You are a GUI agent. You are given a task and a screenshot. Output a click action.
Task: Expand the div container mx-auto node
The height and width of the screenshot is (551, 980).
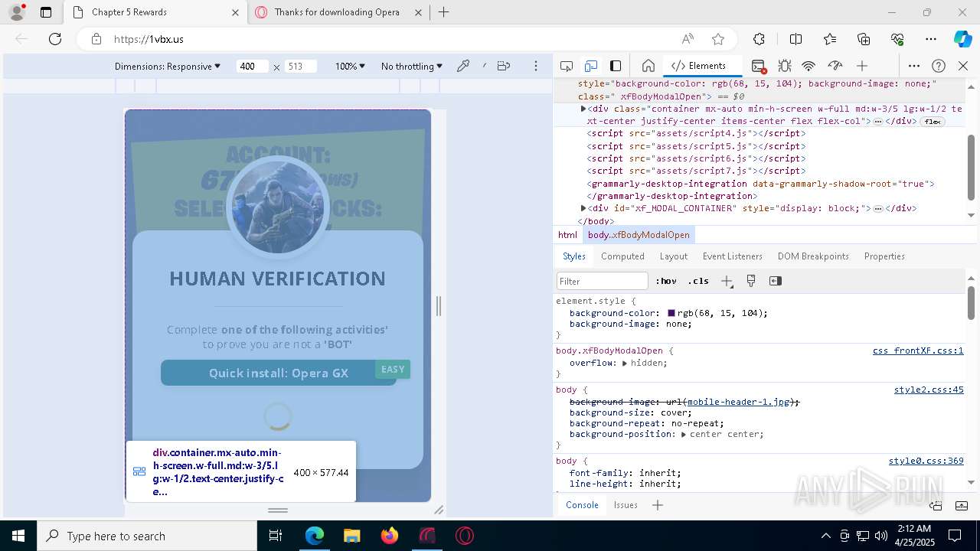pos(583,109)
